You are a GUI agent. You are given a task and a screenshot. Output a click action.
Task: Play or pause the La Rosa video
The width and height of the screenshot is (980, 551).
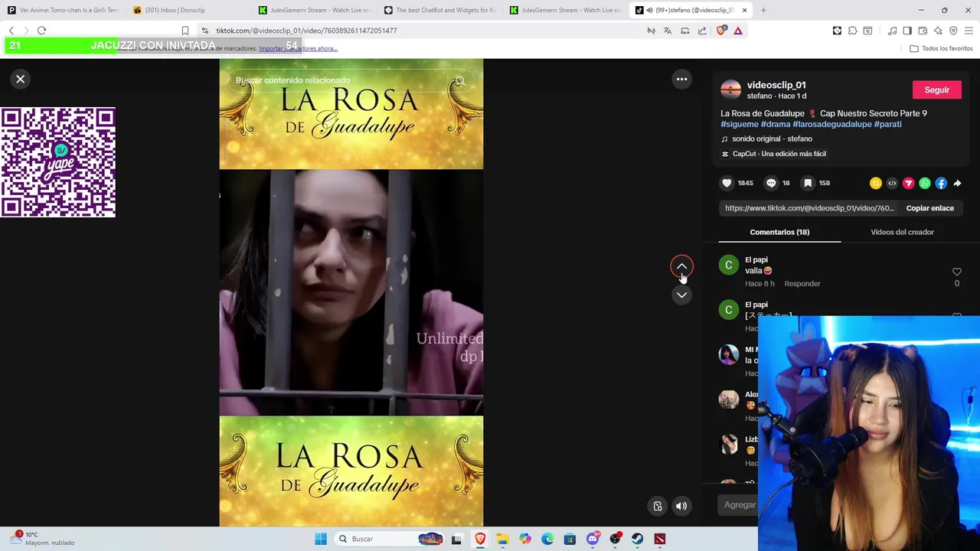[351, 292]
